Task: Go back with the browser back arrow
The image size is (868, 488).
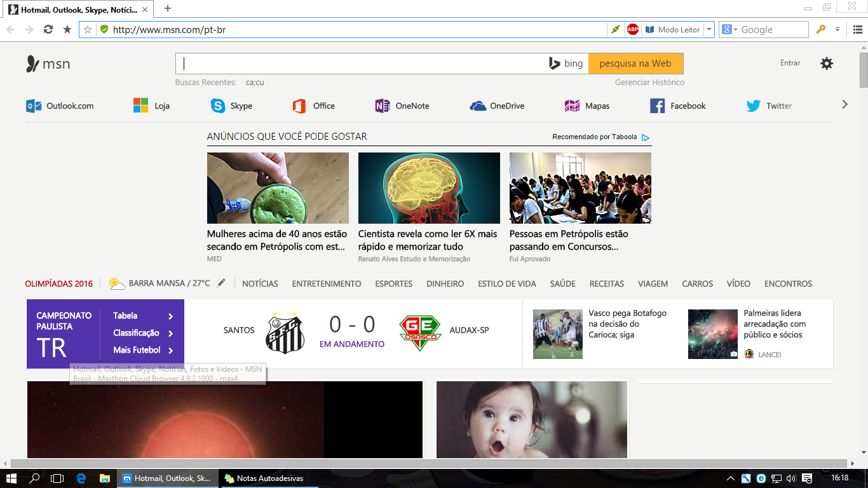Action: [x=10, y=29]
